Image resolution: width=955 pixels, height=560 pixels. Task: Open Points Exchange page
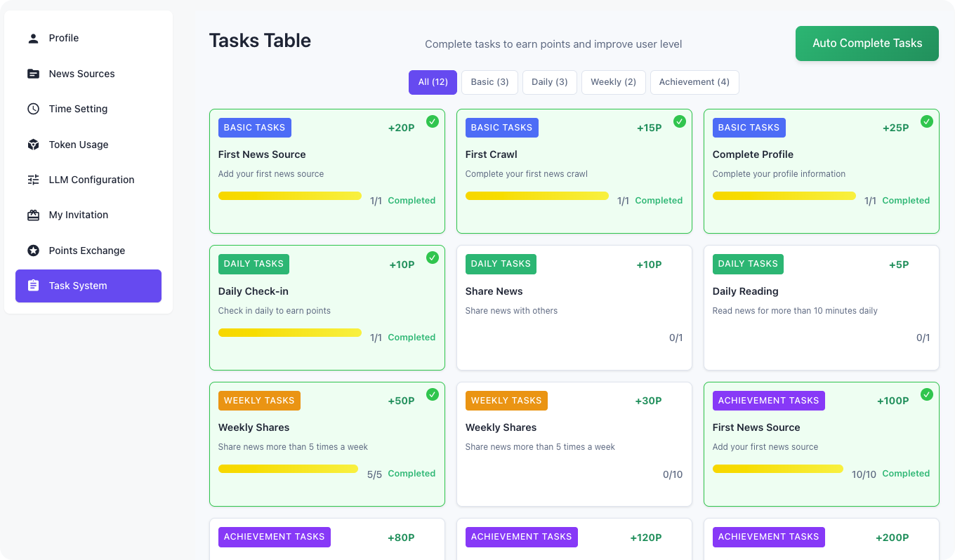[x=88, y=251]
